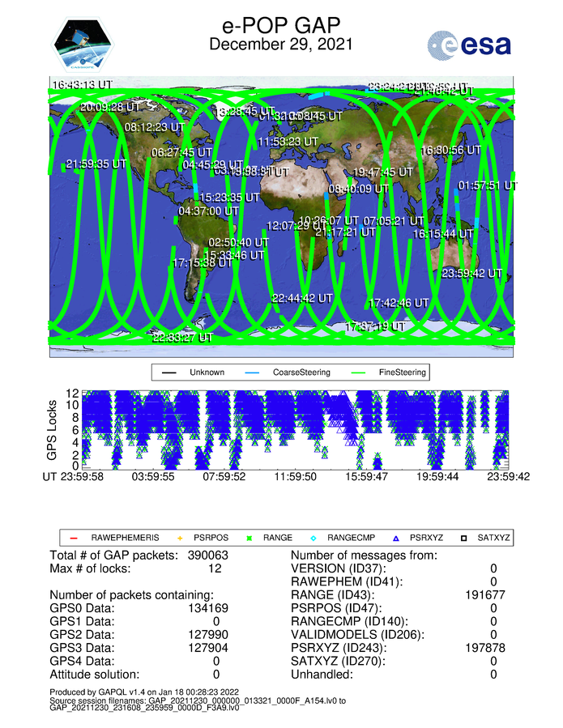Image resolution: width=563 pixels, height=728 pixels.
Task: Click the 17:42:46 UT map timestamp
Action: click(399, 302)
